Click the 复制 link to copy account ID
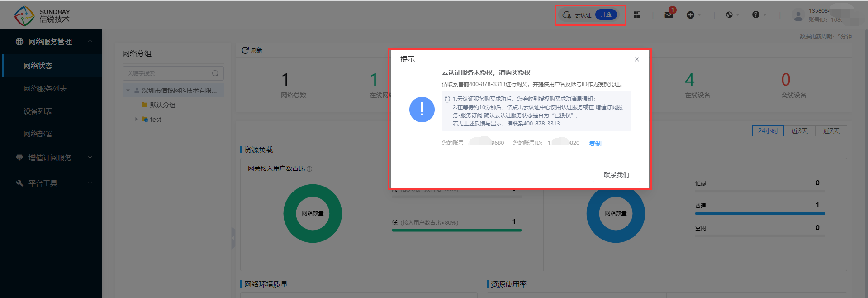The height and width of the screenshot is (298, 868). tap(595, 144)
